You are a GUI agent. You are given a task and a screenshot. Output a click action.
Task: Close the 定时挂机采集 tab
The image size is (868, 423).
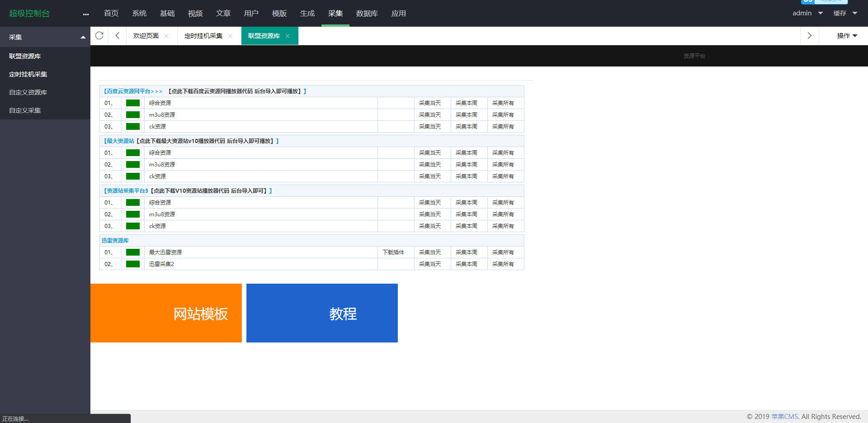click(230, 36)
